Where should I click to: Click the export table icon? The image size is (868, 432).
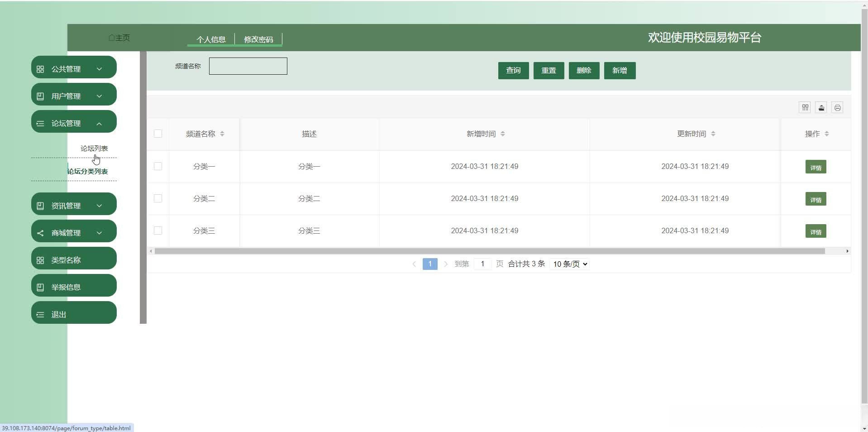point(821,107)
